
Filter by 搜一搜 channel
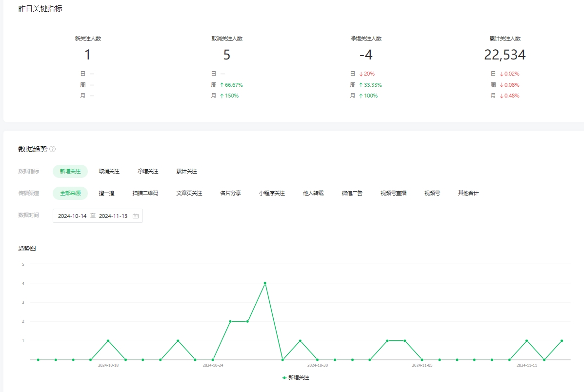[106, 193]
